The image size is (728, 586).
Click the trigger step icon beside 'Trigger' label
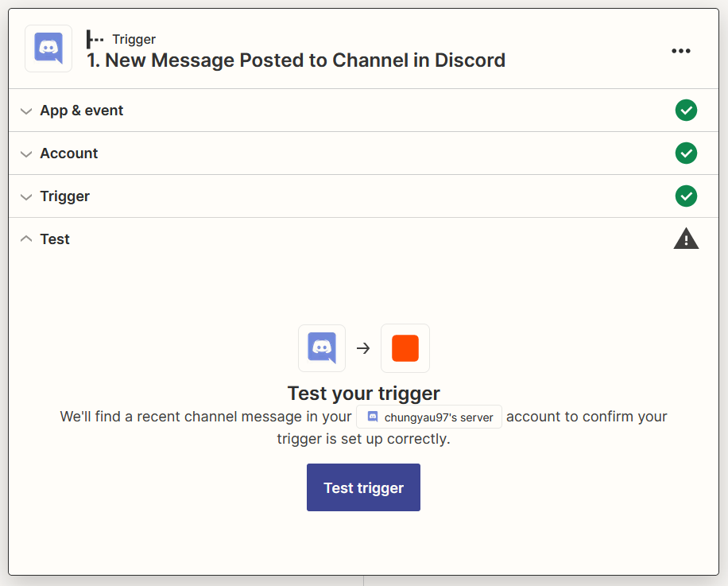95,39
